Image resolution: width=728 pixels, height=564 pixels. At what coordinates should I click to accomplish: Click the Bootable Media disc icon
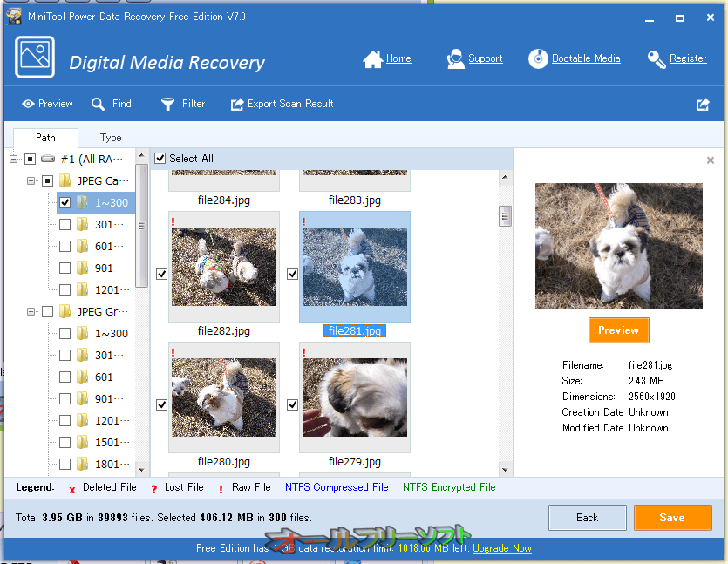tap(538, 59)
